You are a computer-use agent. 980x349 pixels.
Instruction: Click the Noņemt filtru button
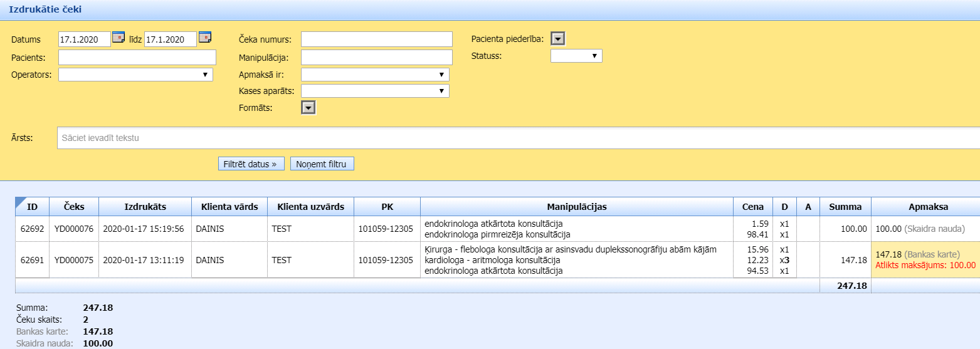coord(322,164)
